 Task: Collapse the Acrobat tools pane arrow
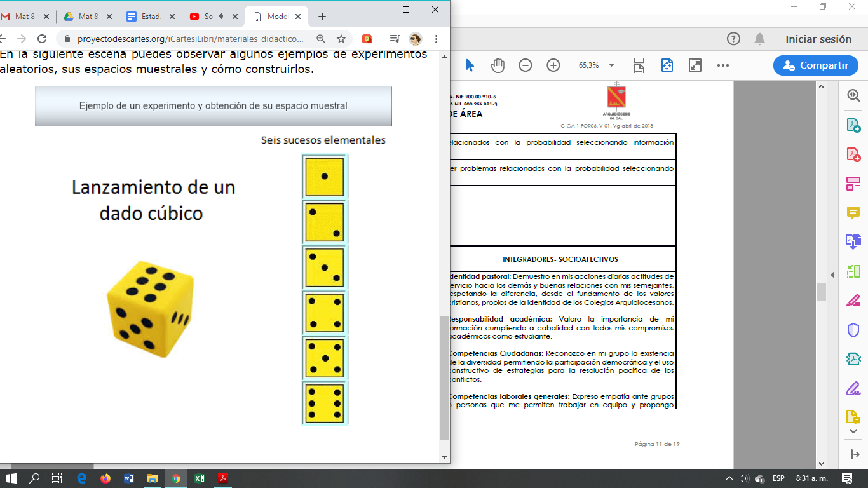tap(853, 454)
